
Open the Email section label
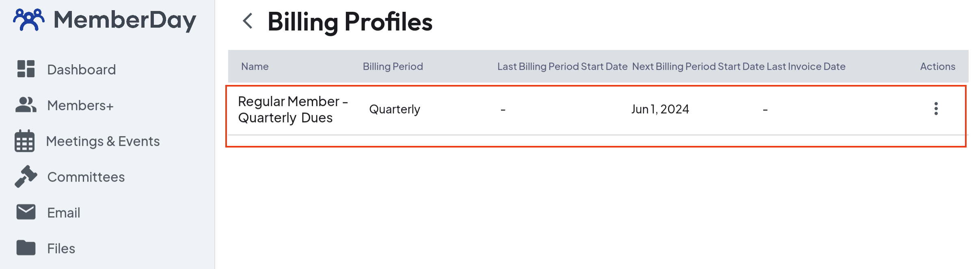pos(63,213)
